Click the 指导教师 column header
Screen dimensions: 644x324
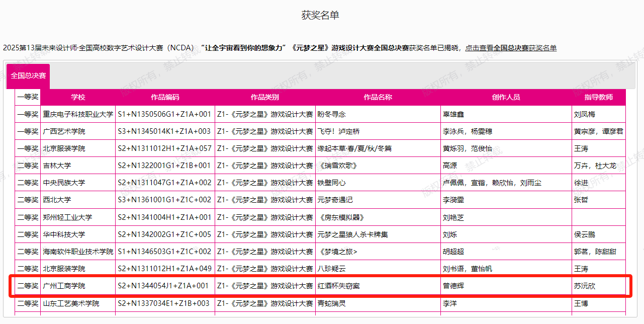598,97
